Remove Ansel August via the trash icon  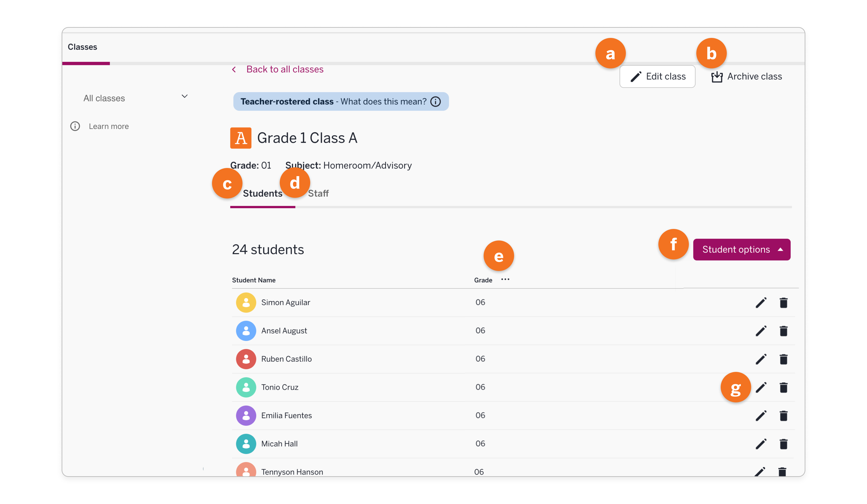coord(783,331)
